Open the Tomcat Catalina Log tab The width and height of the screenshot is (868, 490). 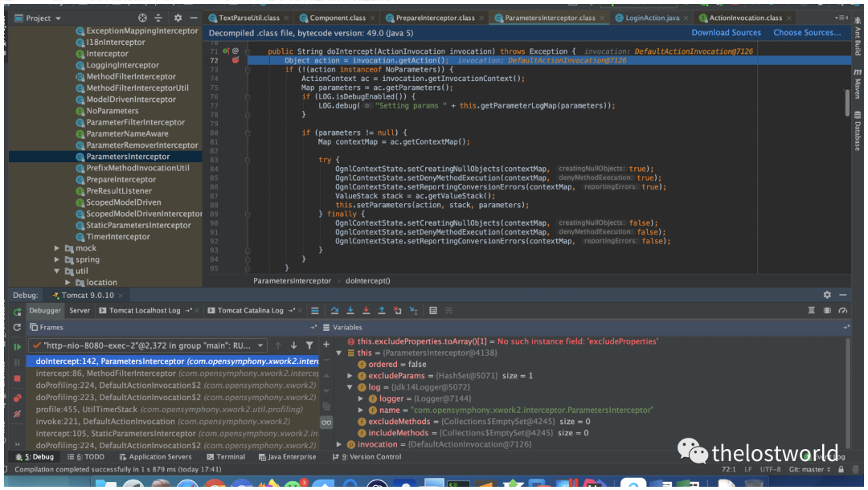click(x=250, y=311)
